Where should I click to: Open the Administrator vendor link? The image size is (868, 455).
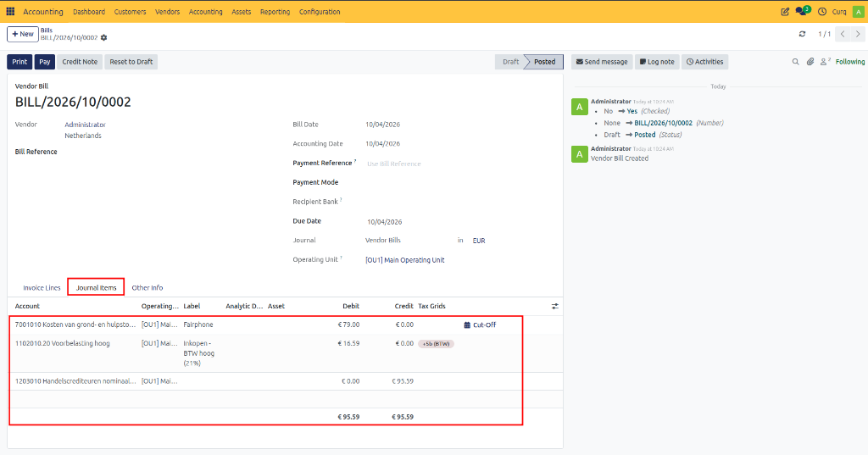pos(86,125)
